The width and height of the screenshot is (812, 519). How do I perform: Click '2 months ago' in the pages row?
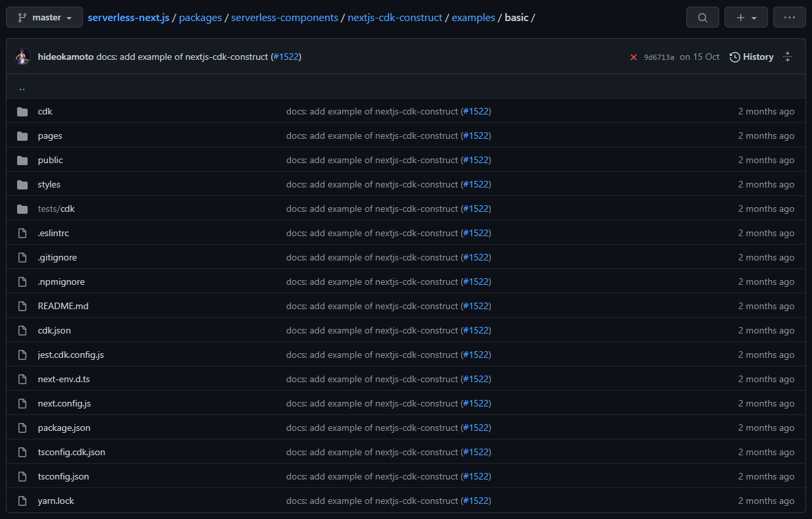click(x=766, y=136)
